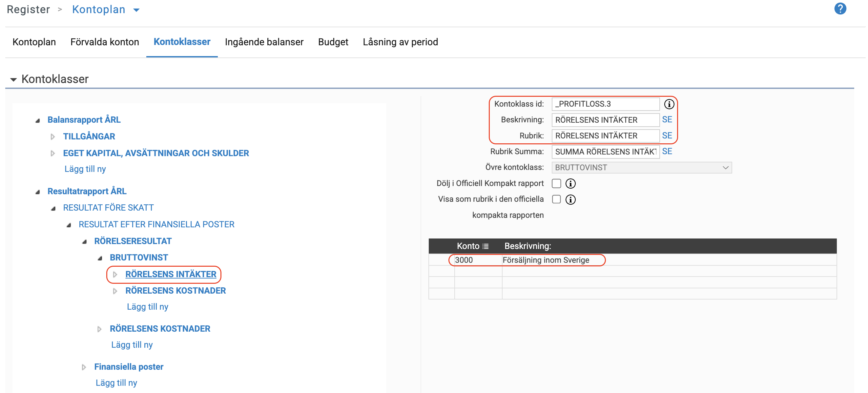Image resolution: width=868 pixels, height=393 pixels.
Task: Open the Konto column list icon
Action: [486, 246]
